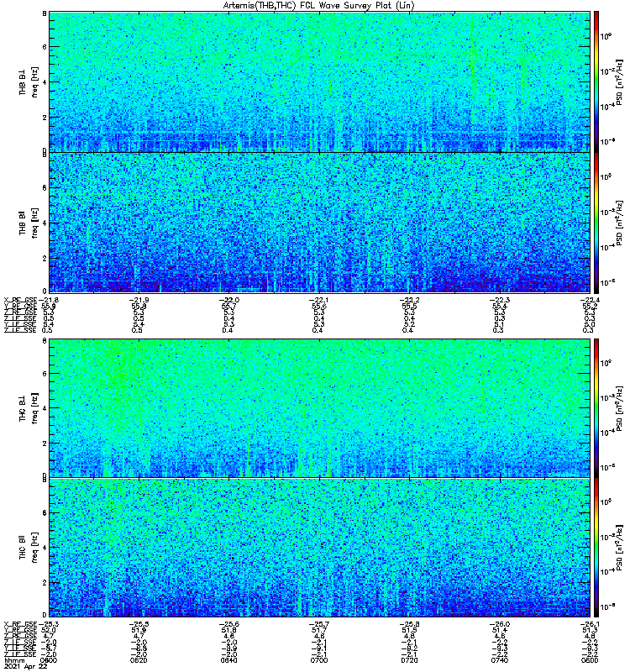Select the THC B-perpendicular spectrogram panel
Image resolution: width=630 pixels, height=672 pixels.
319,408
